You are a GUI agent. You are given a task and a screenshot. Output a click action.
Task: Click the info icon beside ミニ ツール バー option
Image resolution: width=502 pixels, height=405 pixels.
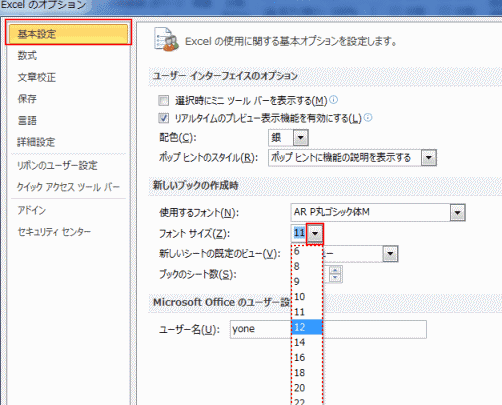point(333,100)
